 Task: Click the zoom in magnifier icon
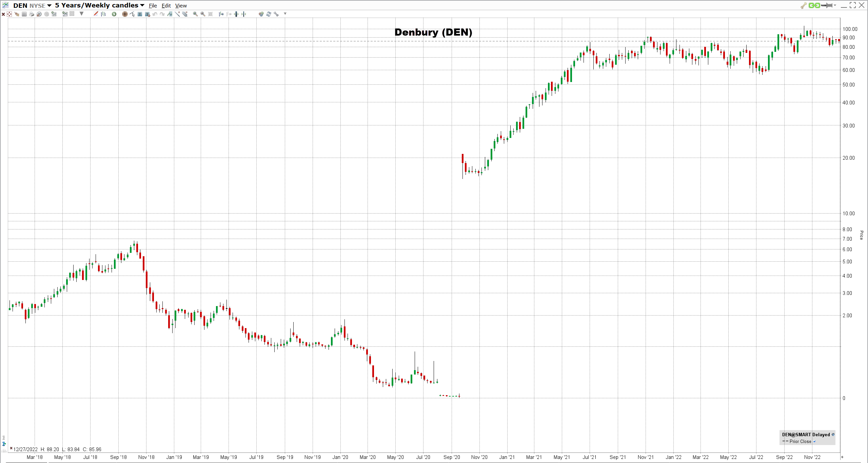[195, 14]
